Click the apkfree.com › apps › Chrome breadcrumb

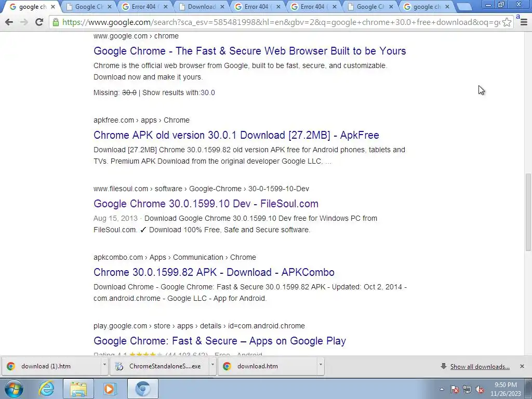coord(141,120)
